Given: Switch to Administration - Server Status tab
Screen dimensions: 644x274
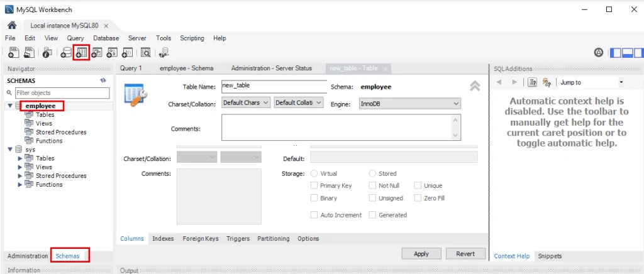Looking at the screenshot, I should [272, 68].
